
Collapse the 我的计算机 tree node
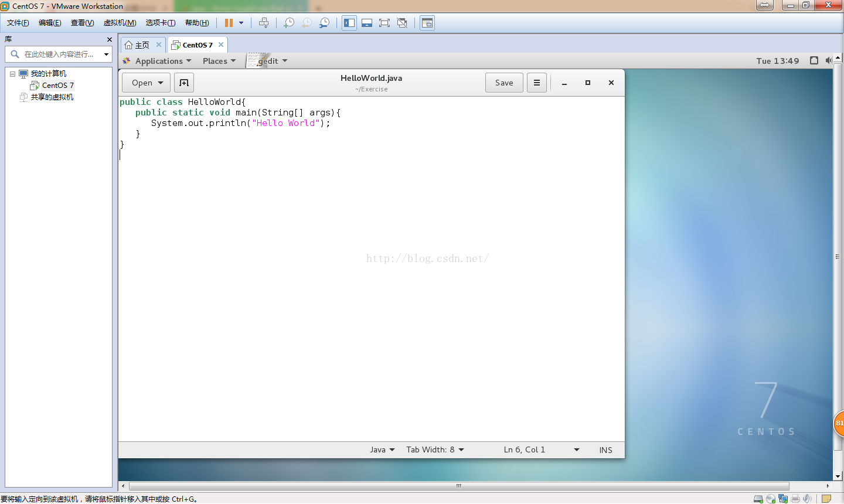(x=12, y=74)
